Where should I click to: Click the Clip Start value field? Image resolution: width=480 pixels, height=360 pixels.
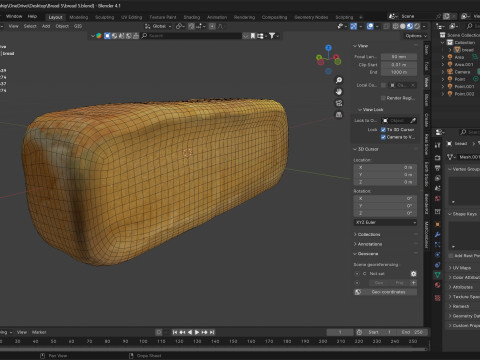(399, 65)
